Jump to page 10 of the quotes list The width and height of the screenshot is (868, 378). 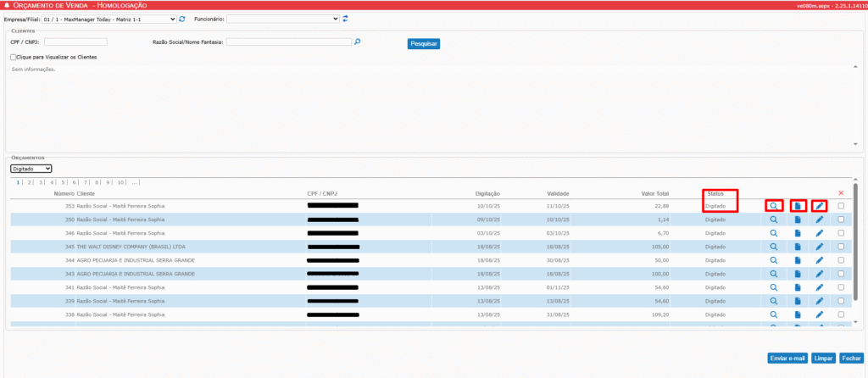(x=120, y=182)
